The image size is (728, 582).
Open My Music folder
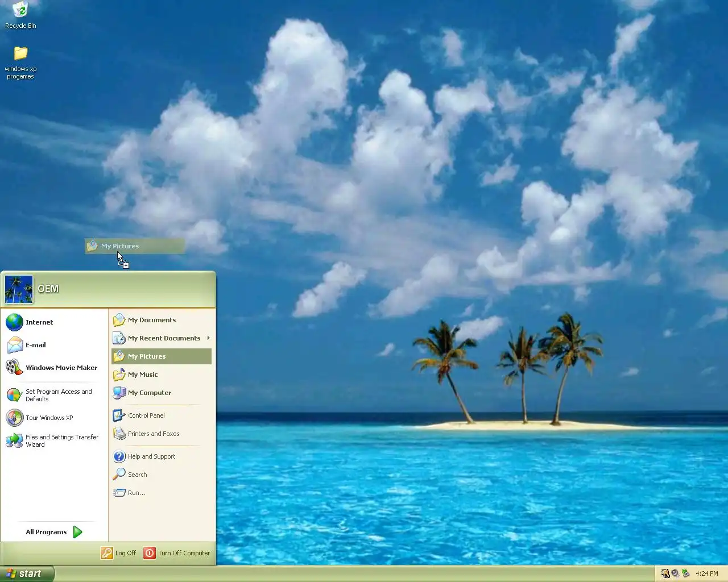(162, 375)
